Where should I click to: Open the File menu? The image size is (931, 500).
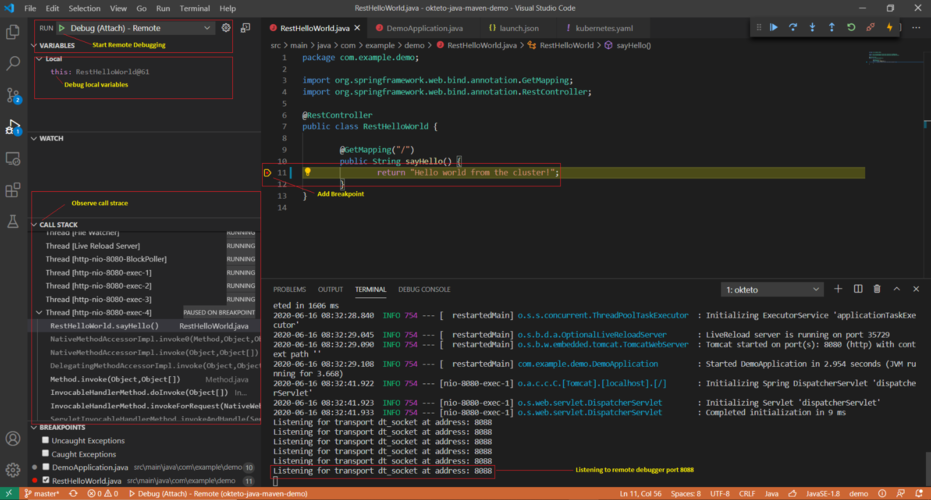[x=30, y=8]
